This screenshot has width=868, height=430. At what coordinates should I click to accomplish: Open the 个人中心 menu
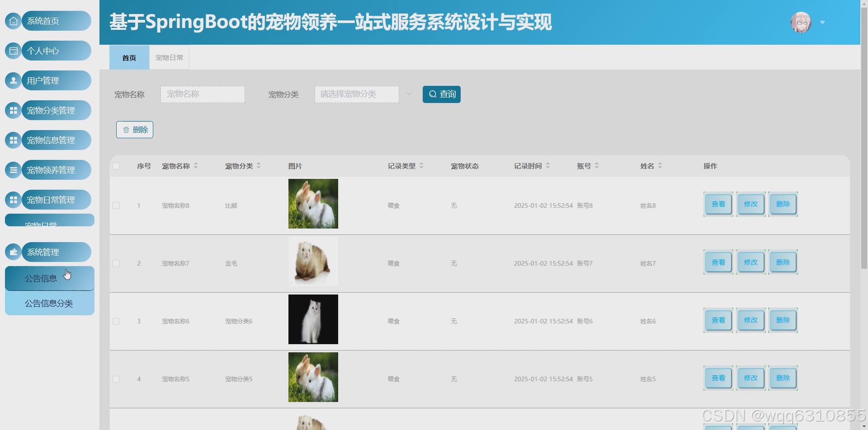pos(56,51)
